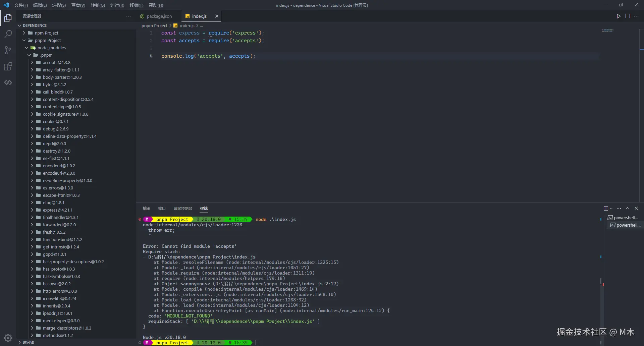Click pnpm Project breadcrumb

click(154, 26)
